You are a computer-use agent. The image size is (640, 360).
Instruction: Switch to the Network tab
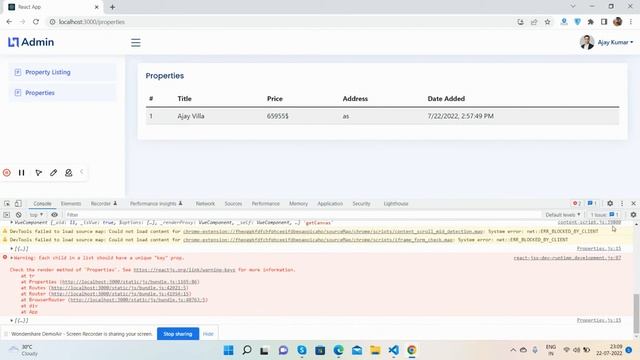[205, 203]
